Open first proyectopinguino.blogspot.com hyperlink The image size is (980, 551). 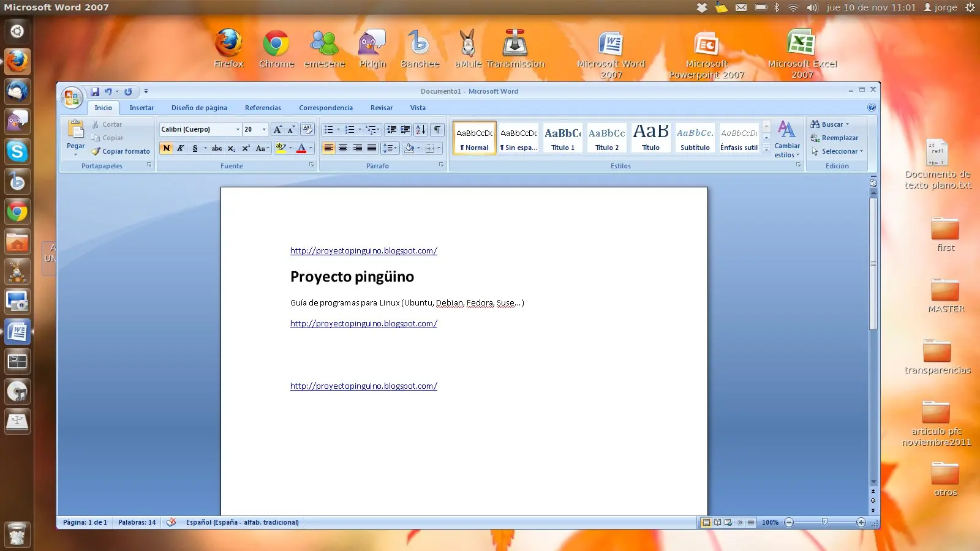[364, 251]
